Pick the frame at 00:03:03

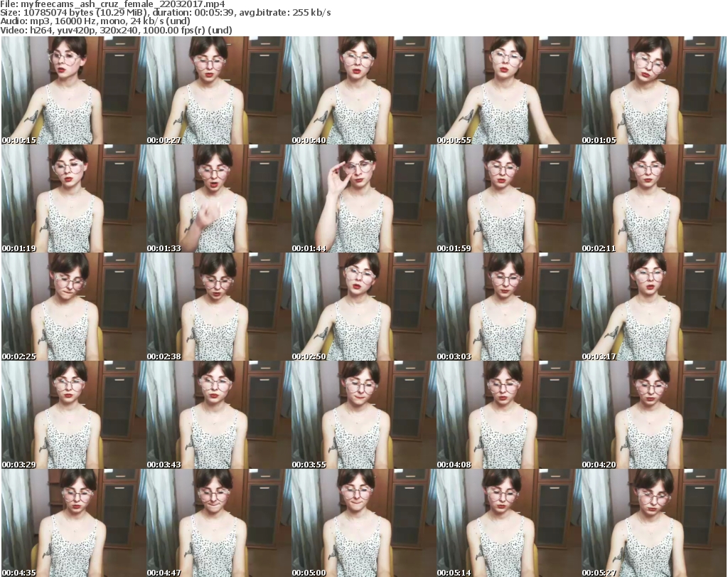tap(508, 307)
